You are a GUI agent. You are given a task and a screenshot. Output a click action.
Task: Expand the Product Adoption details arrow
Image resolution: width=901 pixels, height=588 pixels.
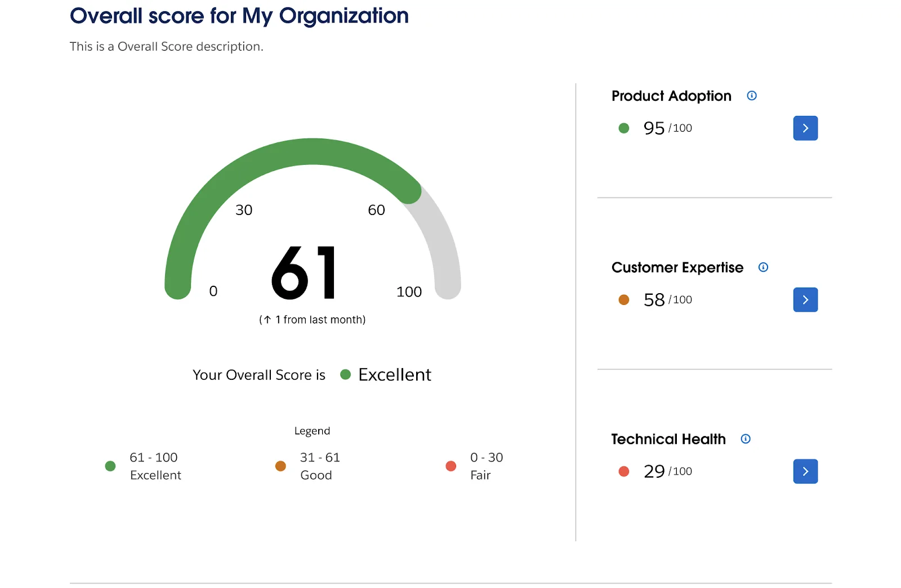(805, 128)
